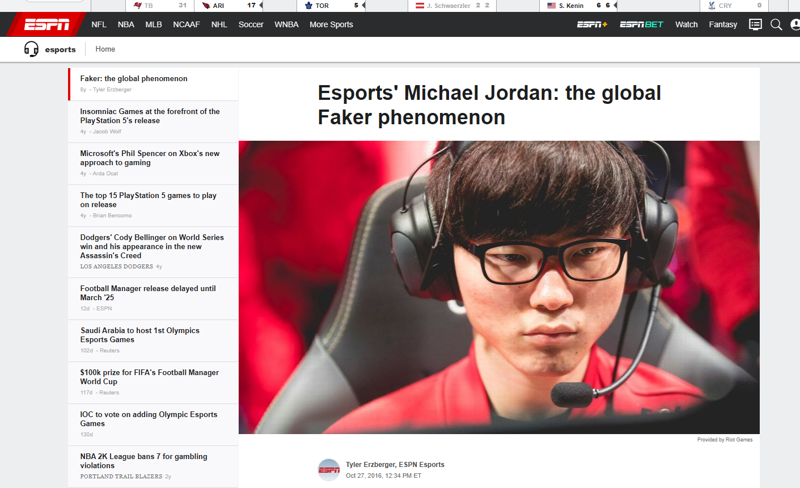Open the MLB menu
The image size is (800, 488).
pyautogui.click(x=154, y=25)
